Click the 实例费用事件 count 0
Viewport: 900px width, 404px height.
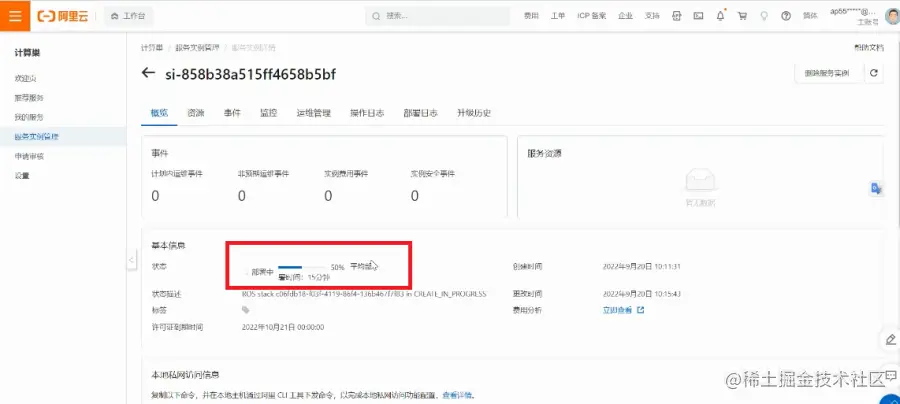pos(328,196)
